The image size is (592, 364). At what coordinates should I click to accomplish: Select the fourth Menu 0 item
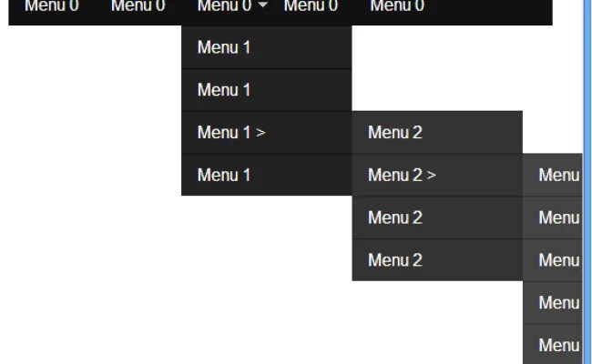point(311,6)
